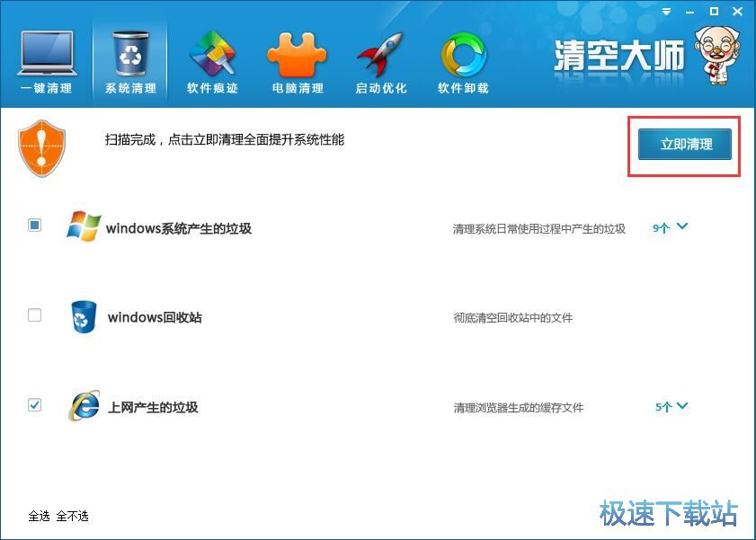Uncheck the 上网产生的垃圾 checkbox
The height and width of the screenshot is (540, 756).
(x=34, y=405)
